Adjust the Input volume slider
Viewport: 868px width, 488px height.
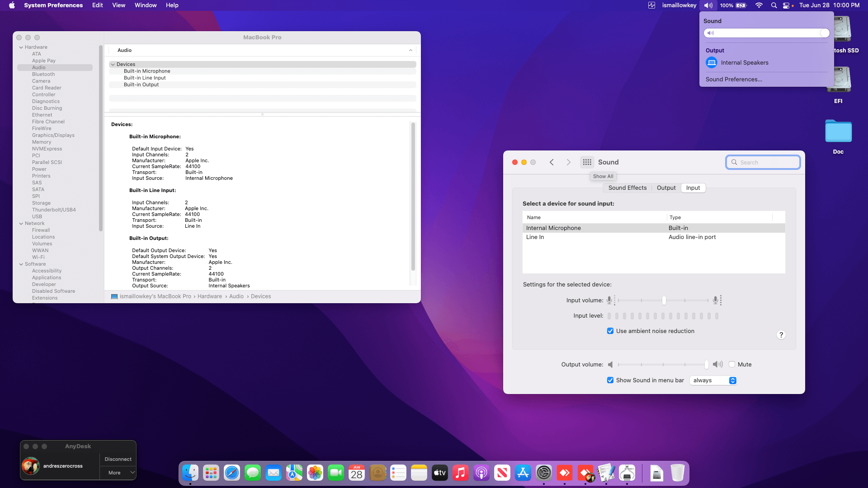(664, 300)
